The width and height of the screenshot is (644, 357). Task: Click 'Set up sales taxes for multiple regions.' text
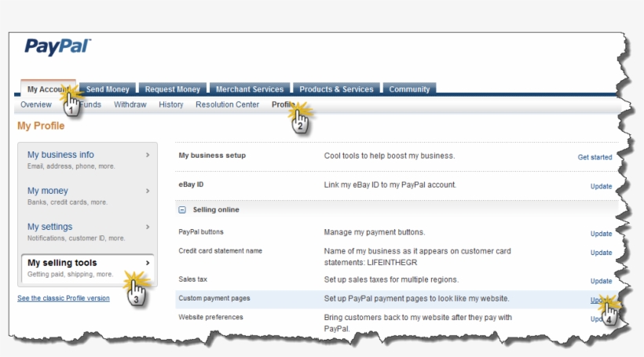click(391, 279)
